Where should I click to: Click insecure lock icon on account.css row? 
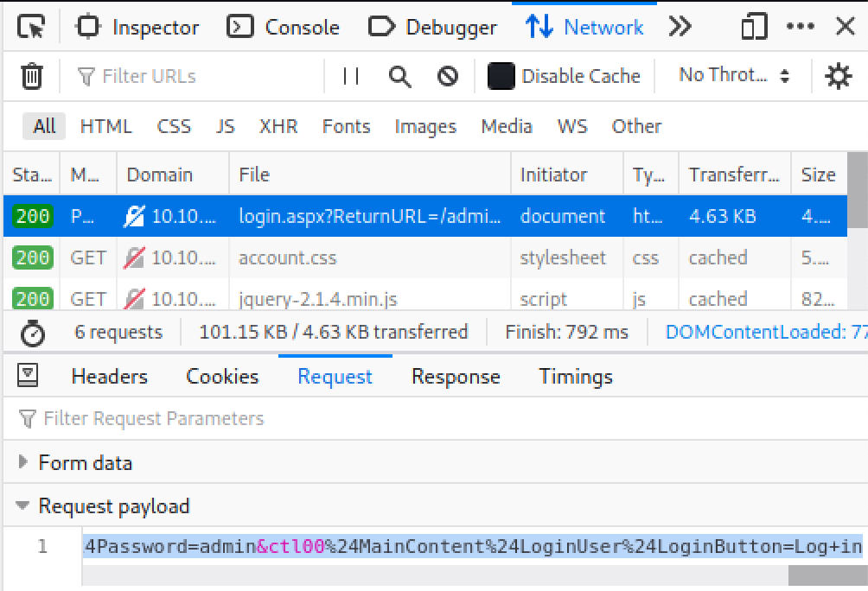[x=134, y=257]
